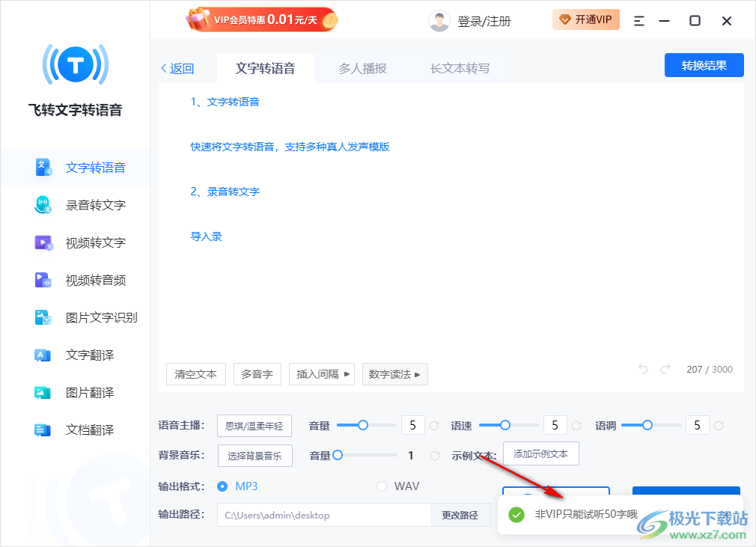This screenshot has width=756, height=547.
Task: Click the 开通VIP button
Action: pos(586,19)
